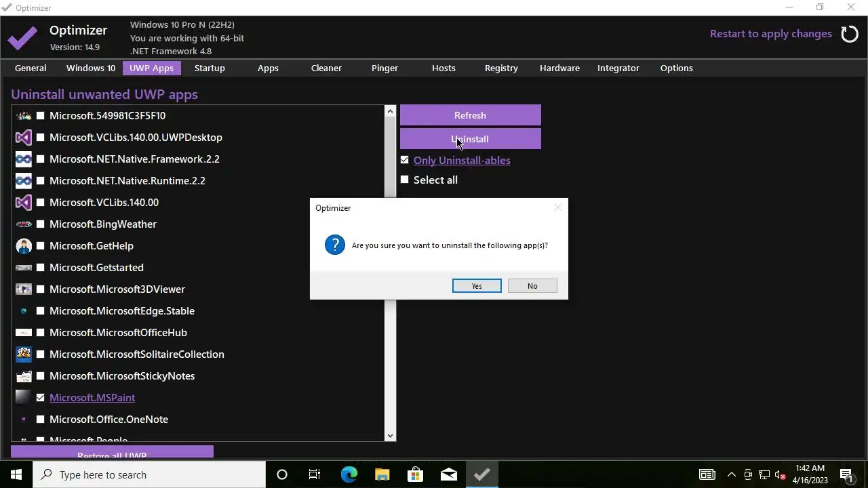Open Cortana from the taskbar

click(x=282, y=474)
